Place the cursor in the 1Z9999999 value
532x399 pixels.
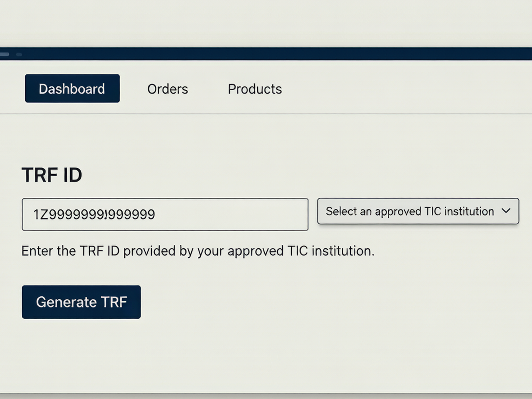(x=94, y=214)
